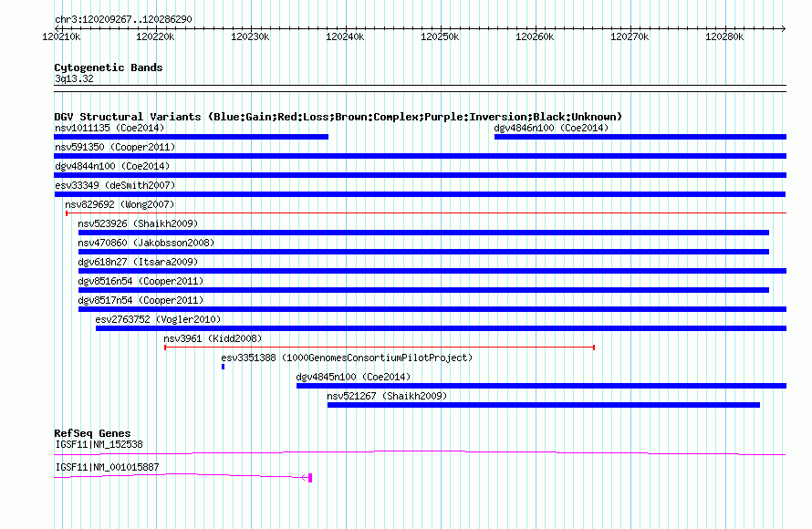Click the IGSF11|NM_152538 gene label
Viewport: 812px width, 529px height.
(x=99, y=444)
